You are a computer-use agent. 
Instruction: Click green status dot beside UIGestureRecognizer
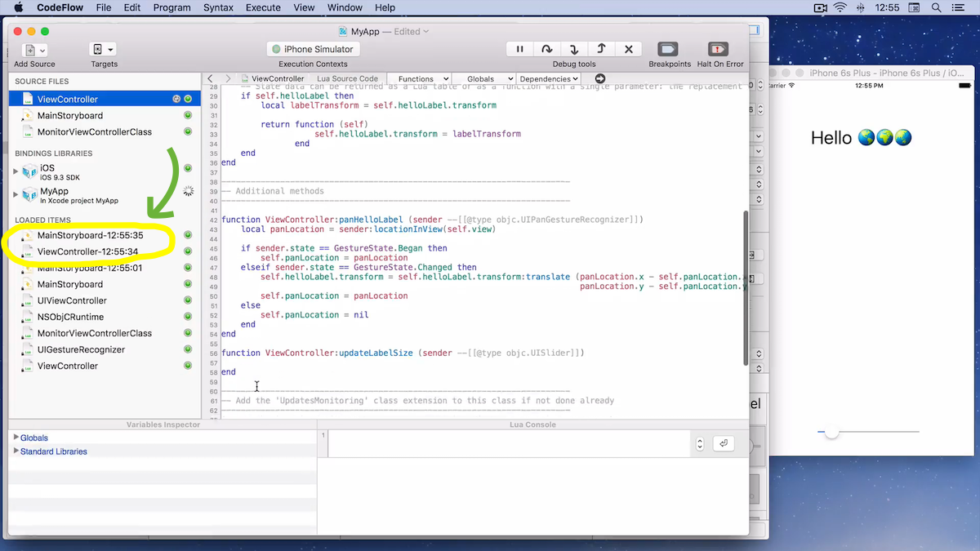[188, 349]
